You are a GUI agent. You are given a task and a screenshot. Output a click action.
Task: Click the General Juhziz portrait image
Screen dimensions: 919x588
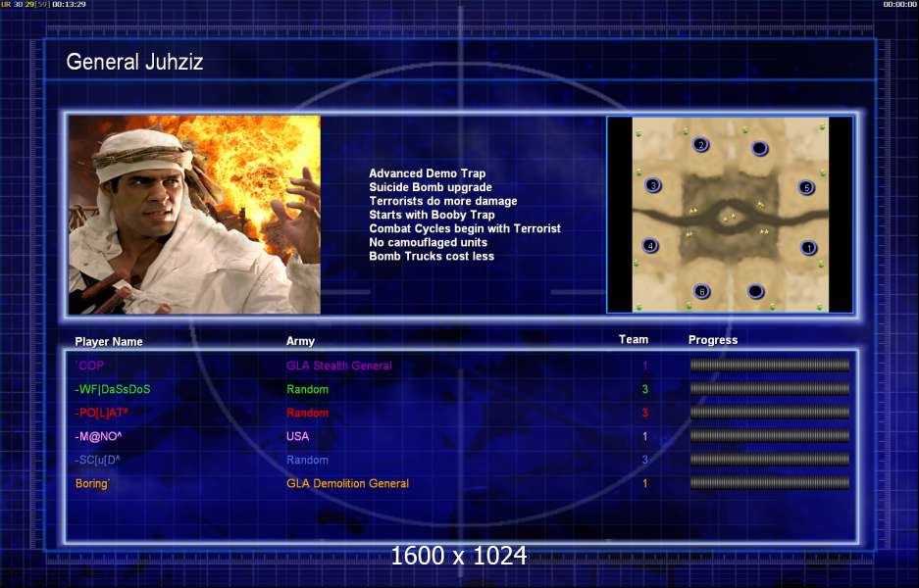point(194,215)
